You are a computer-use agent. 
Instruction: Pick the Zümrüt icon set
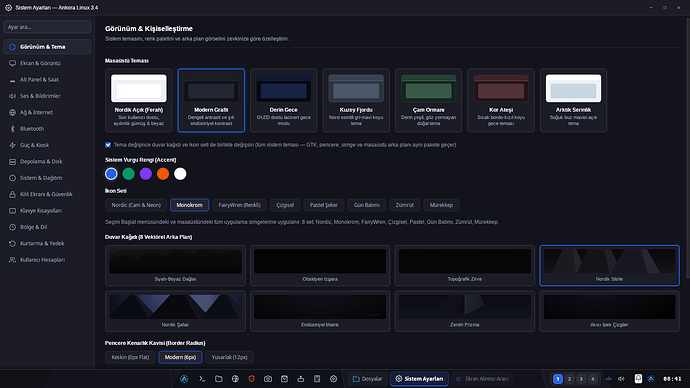[404, 205]
